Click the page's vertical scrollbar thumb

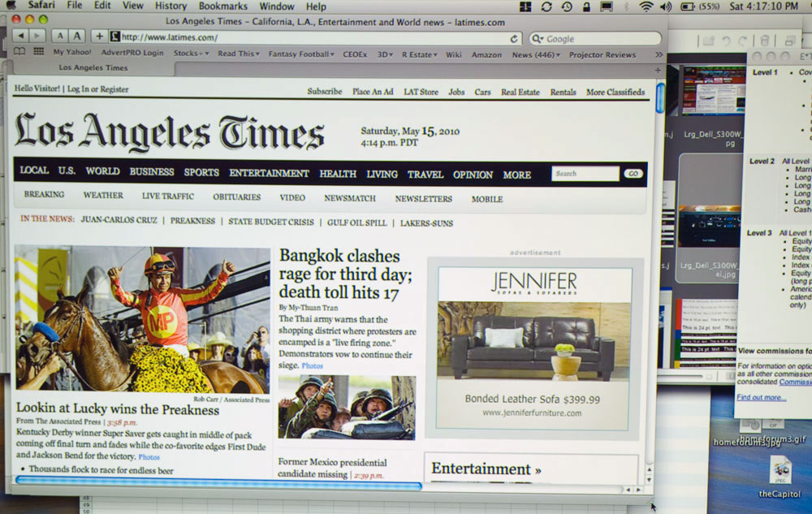(x=659, y=97)
